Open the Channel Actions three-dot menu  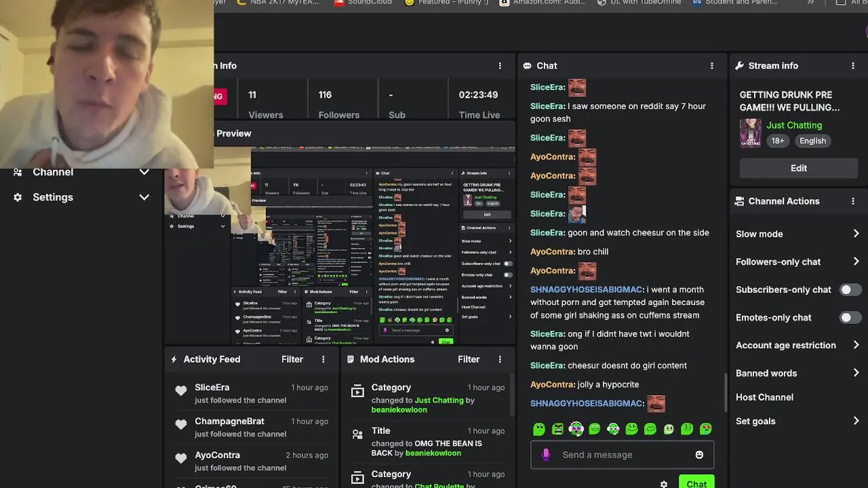(852, 201)
